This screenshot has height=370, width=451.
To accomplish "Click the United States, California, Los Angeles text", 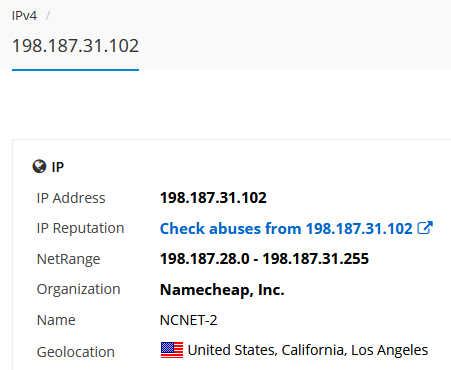I will (x=308, y=350).
